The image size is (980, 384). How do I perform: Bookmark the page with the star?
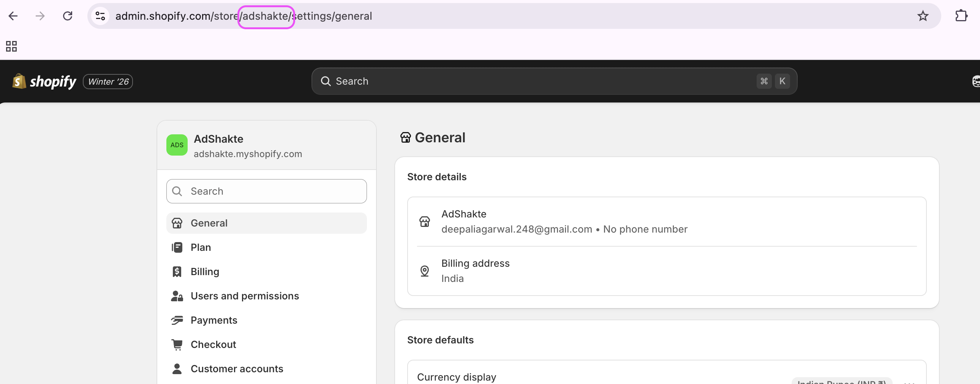pos(923,16)
